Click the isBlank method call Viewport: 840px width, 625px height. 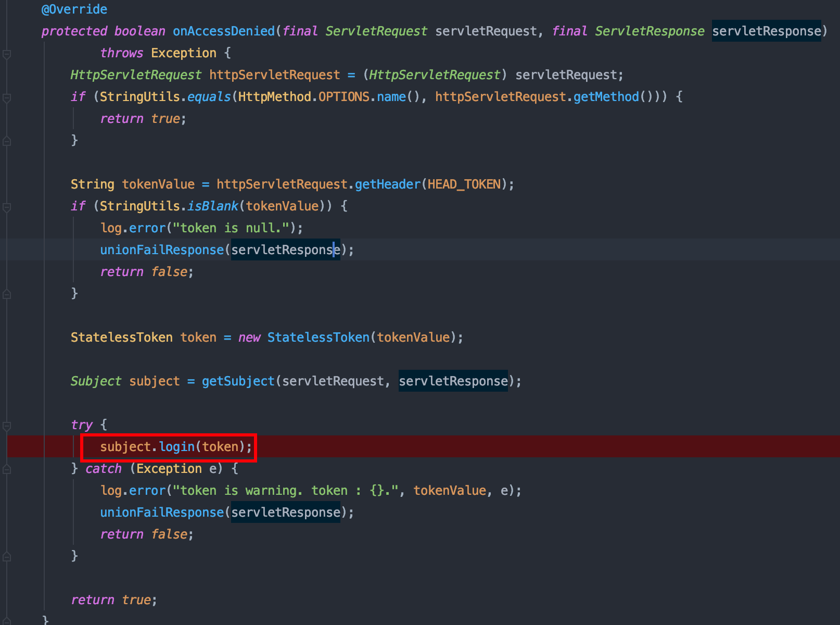point(212,206)
